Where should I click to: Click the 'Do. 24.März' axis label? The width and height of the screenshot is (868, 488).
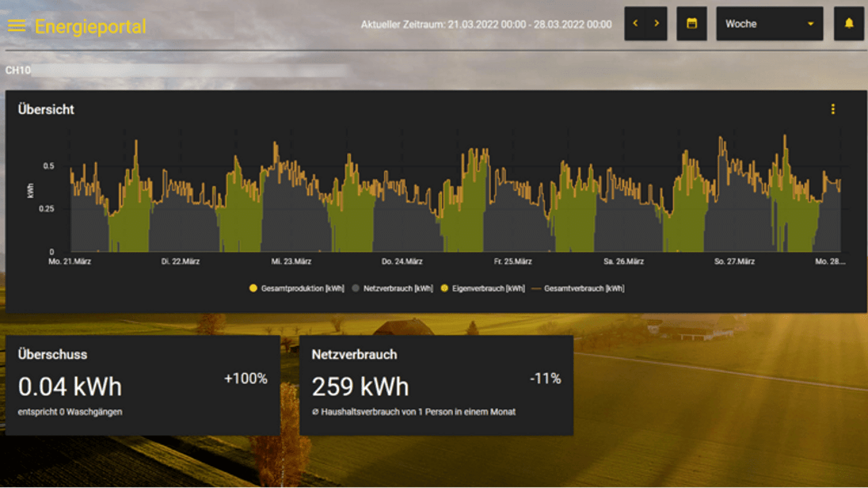pyautogui.click(x=402, y=262)
